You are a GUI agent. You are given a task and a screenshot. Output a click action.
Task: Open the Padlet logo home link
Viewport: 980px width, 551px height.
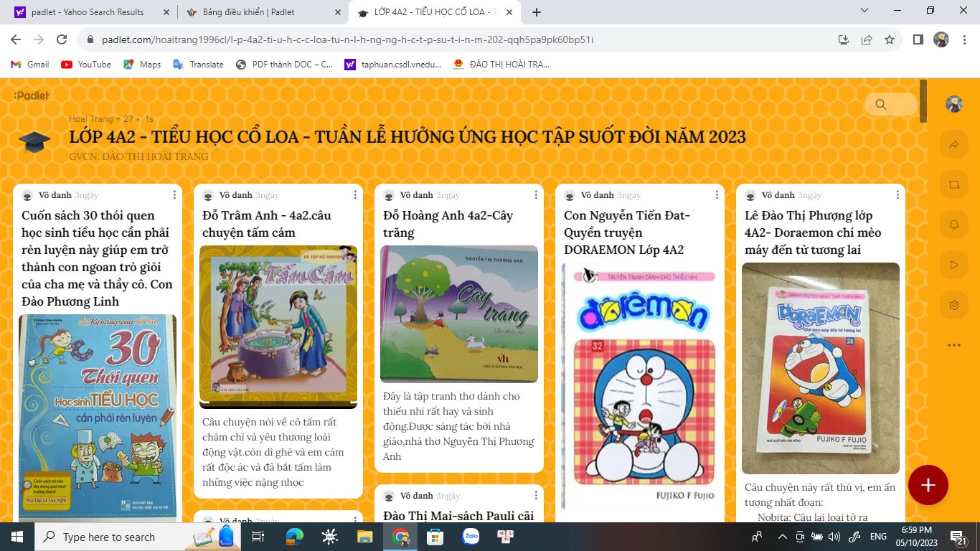(31, 95)
